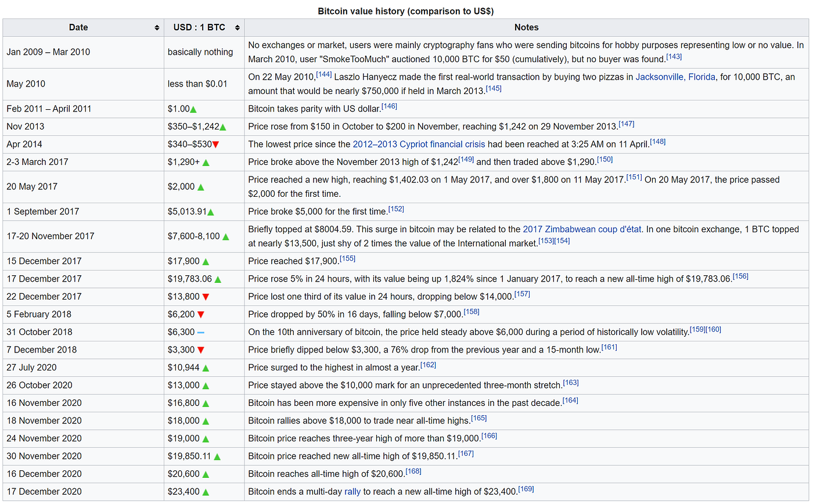813x504 pixels.
Task: Open reference [148] after 11 April
Action: coord(658,142)
